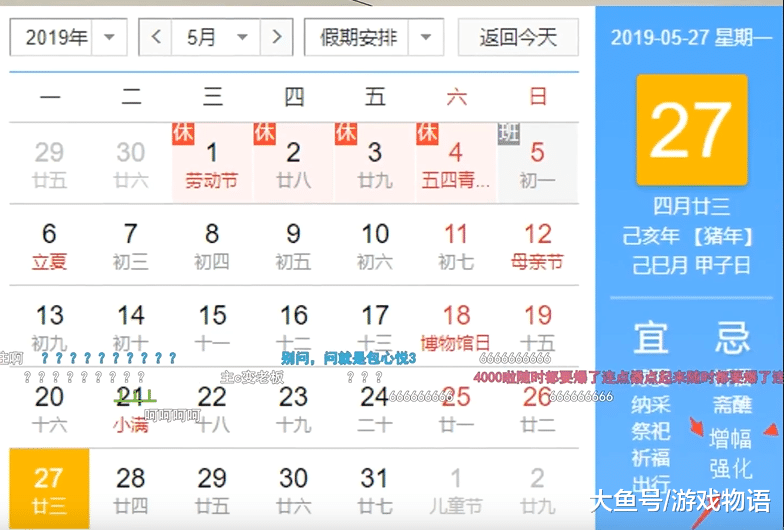The width and height of the screenshot is (784, 530).
Task: Click the large orange 27 date tile
Action: coord(692,130)
